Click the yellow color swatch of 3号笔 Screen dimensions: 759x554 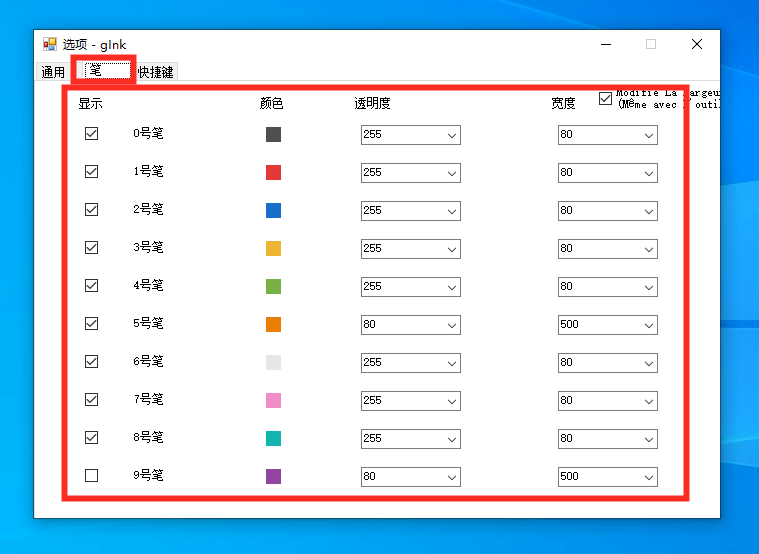point(273,248)
